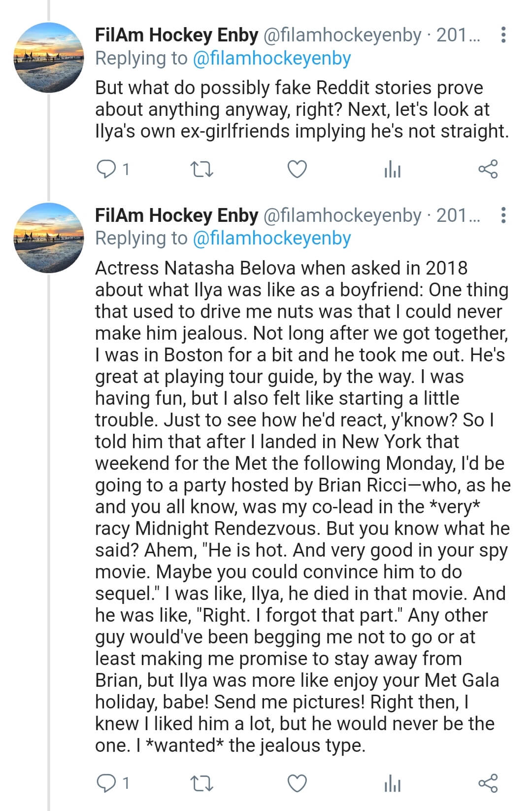The image size is (532, 811).
Task: Open FilAm Hockey Enby name on first tweet
Action: click(176, 35)
